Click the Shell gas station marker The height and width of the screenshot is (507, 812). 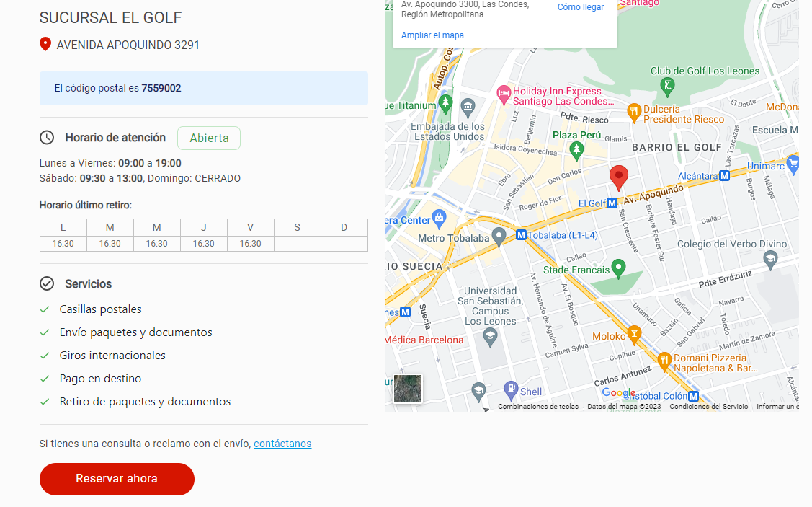[511, 390]
